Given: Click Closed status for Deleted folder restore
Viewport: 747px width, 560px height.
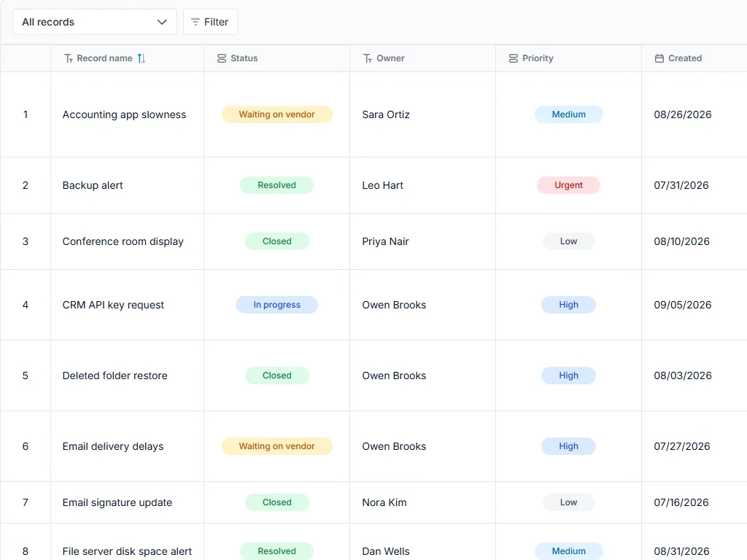Looking at the screenshot, I should (276, 376).
